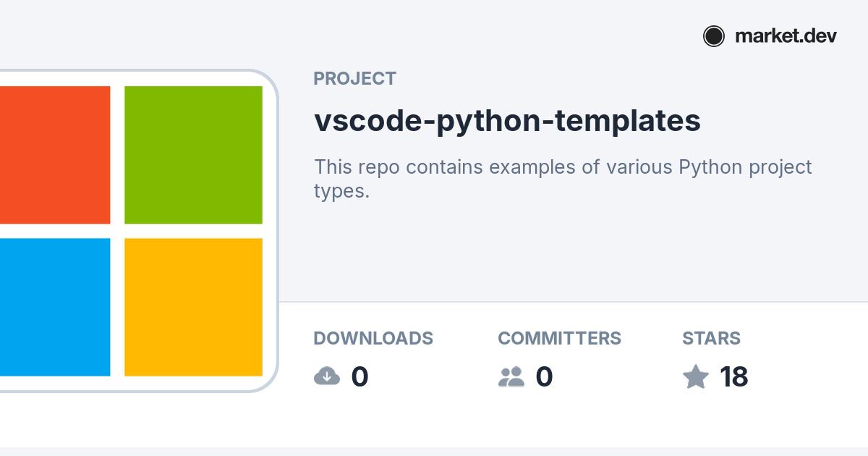This screenshot has width=868, height=456.
Task: Click the PROJECT label above the title
Action: click(354, 78)
